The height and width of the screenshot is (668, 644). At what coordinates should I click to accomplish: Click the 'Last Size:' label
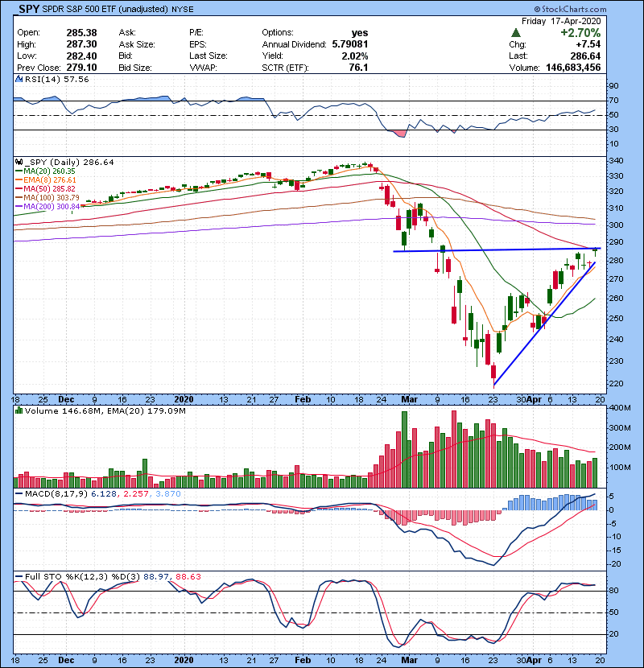click(x=208, y=56)
